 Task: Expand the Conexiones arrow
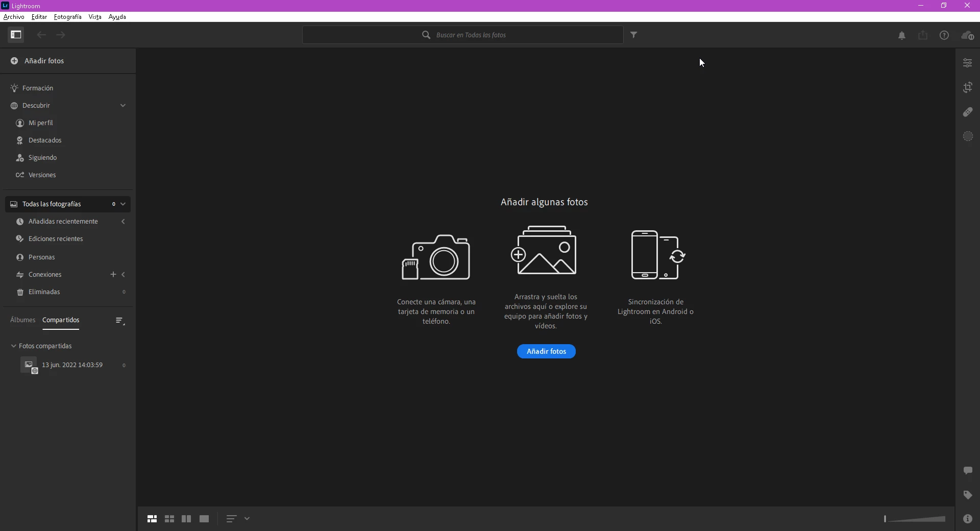(x=124, y=275)
